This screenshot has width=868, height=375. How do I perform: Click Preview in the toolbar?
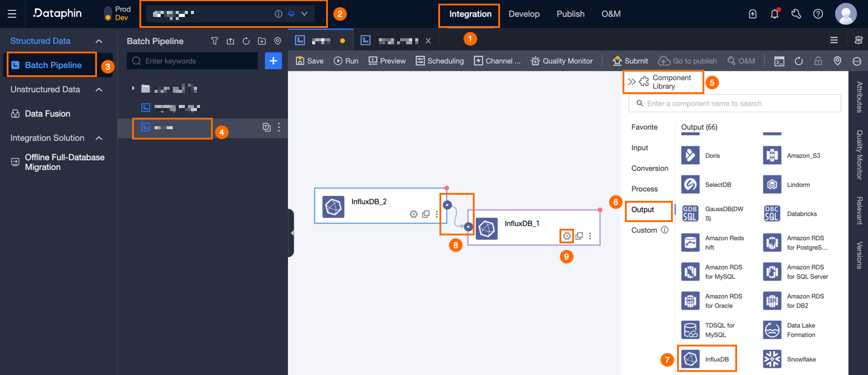(387, 61)
